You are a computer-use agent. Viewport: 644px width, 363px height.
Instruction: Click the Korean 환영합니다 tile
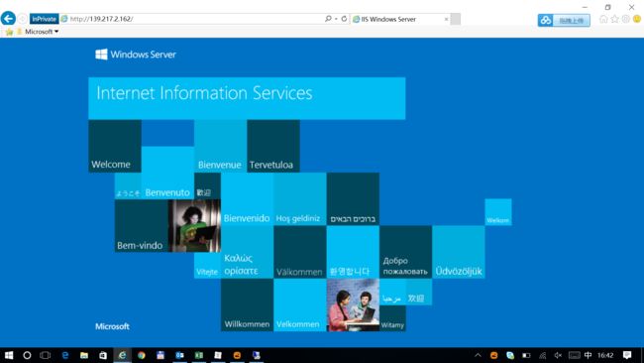coord(353,252)
